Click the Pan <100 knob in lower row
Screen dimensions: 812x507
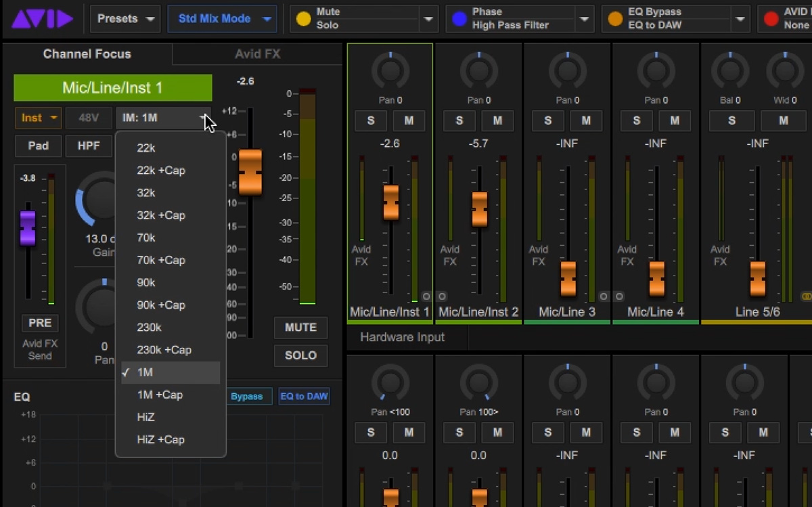(x=390, y=384)
